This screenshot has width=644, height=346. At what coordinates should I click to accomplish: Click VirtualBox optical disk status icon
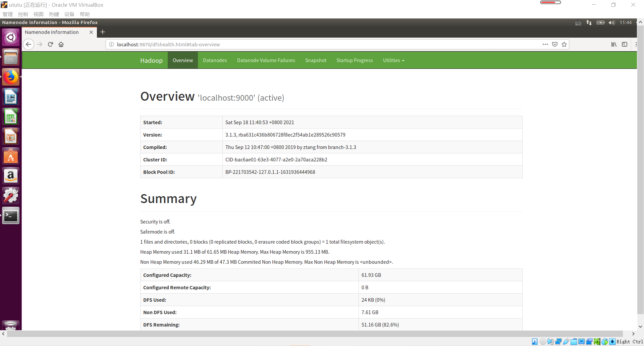click(543, 342)
